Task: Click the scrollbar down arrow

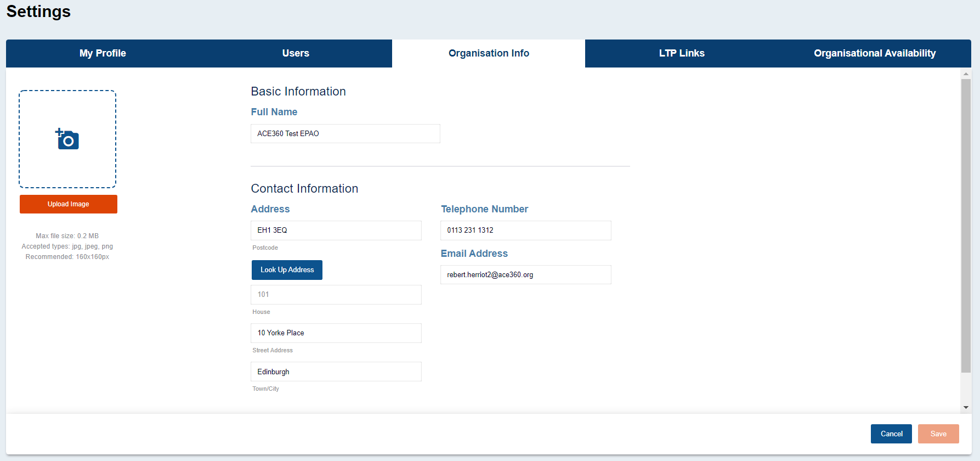Action: coord(966,407)
